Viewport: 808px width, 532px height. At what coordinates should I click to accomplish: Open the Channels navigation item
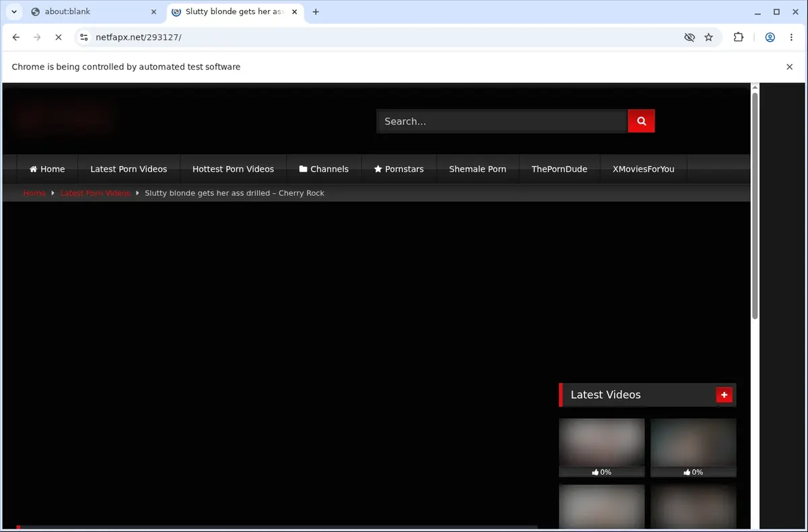click(324, 169)
